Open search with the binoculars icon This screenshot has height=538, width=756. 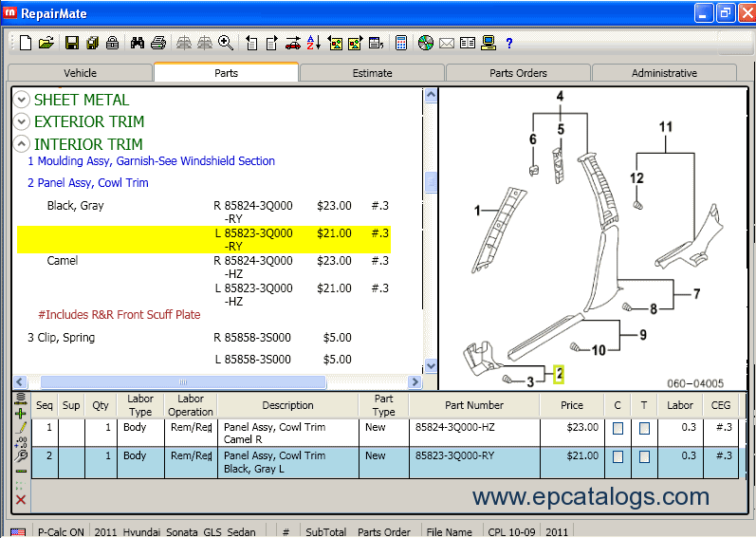pos(138,43)
